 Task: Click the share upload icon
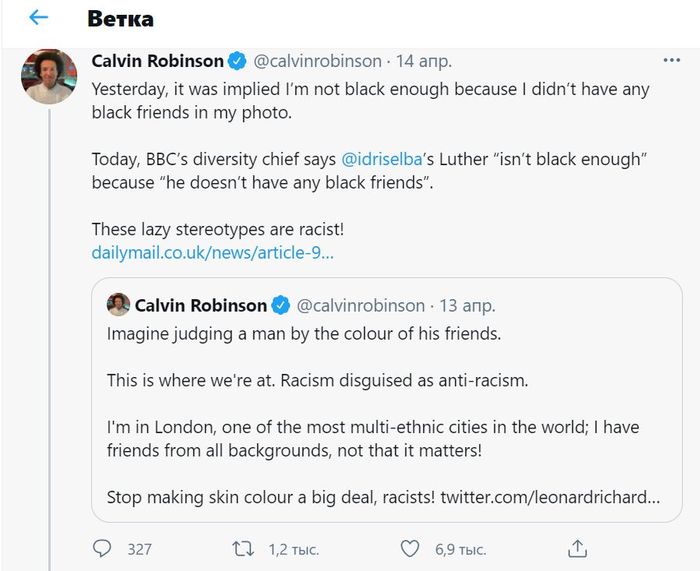576,548
